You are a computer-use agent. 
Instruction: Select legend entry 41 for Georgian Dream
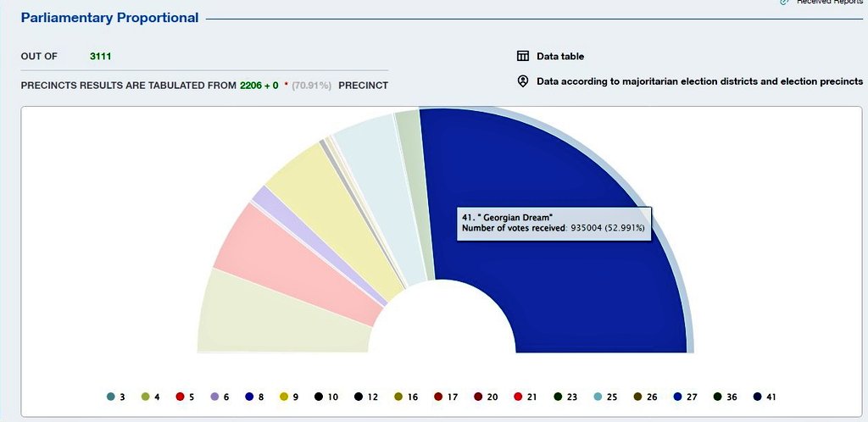tap(765, 397)
